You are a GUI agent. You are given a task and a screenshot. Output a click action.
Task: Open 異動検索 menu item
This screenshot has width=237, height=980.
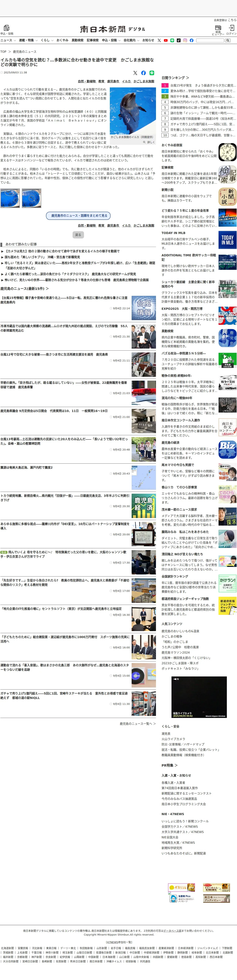pyautogui.click(x=77, y=40)
